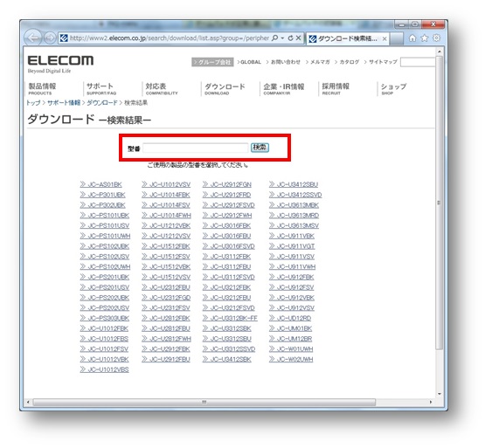Image resolution: width=485 pixels, height=448 pixels.
Task: Open the 企業・IR情報 menu
Action: tap(284, 89)
